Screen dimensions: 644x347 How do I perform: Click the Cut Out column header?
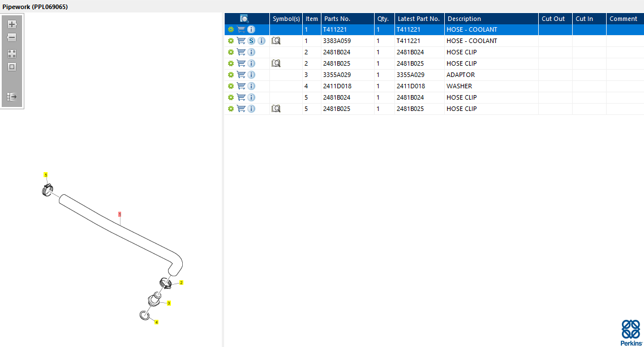(555, 19)
